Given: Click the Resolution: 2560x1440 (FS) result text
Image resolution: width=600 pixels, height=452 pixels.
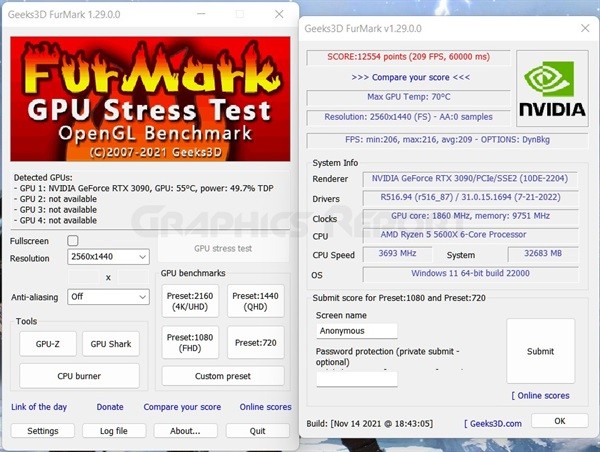Looking at the screenshot, I should click(x=408, y=117).
